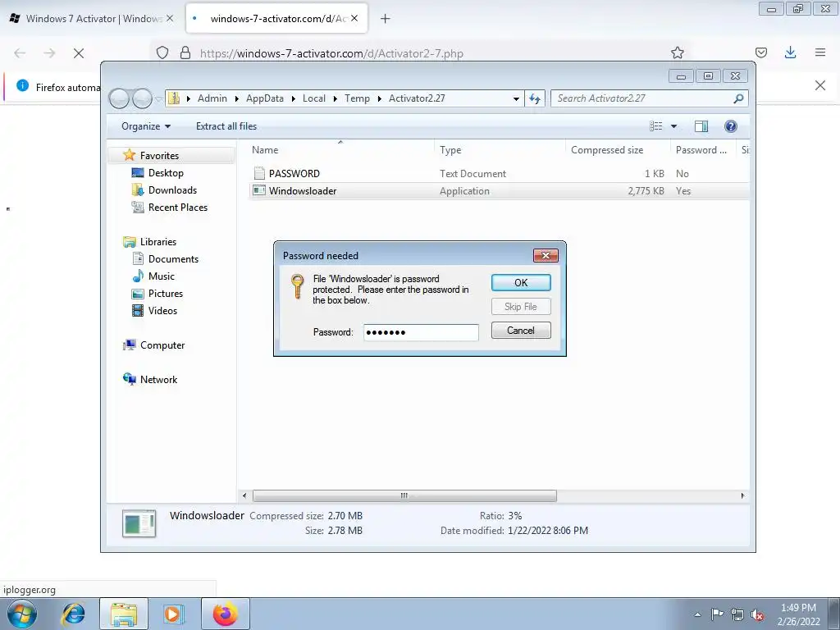Open Recent Places in navigation pane

coord(178,208)
